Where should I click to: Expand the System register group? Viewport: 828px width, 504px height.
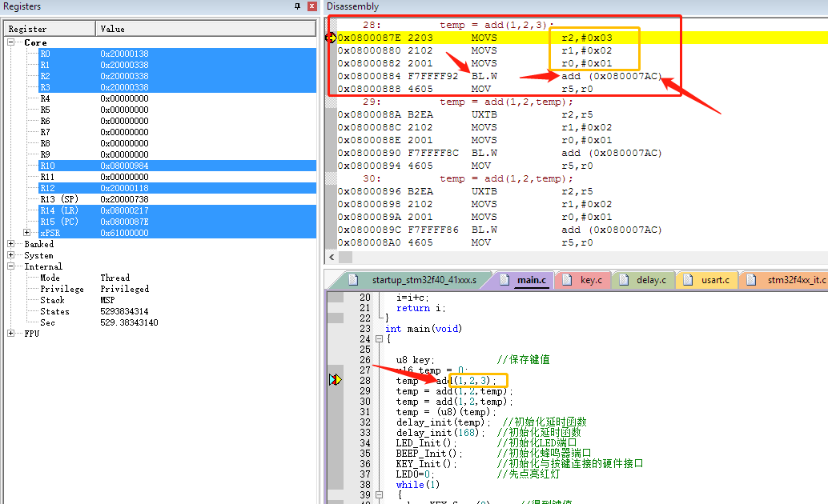coord(10,255)
